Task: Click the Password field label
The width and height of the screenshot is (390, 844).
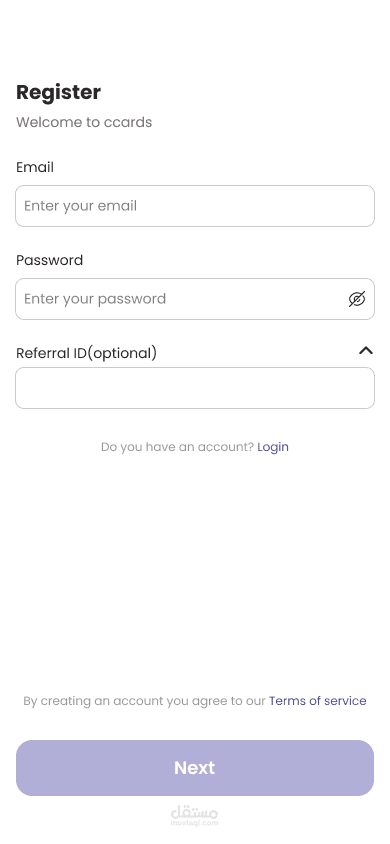Action: pos(49,260)
